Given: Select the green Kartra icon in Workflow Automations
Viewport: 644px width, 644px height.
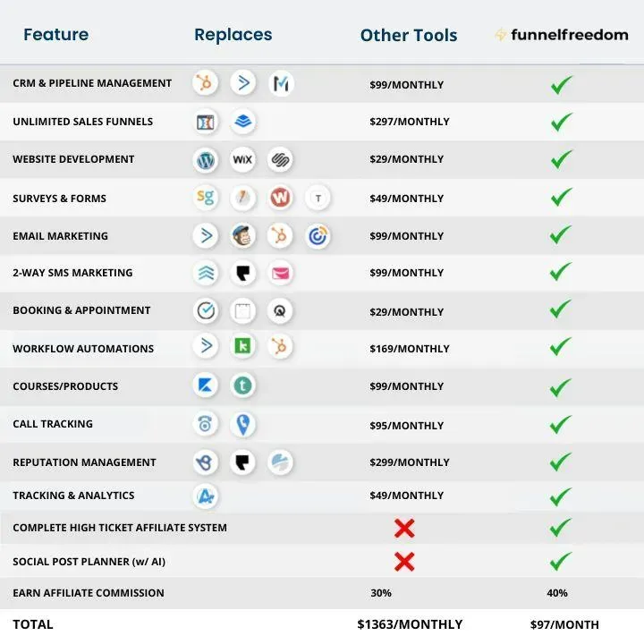Looking at the screenshot, I should pyautogui.click(x=242, y=346).
